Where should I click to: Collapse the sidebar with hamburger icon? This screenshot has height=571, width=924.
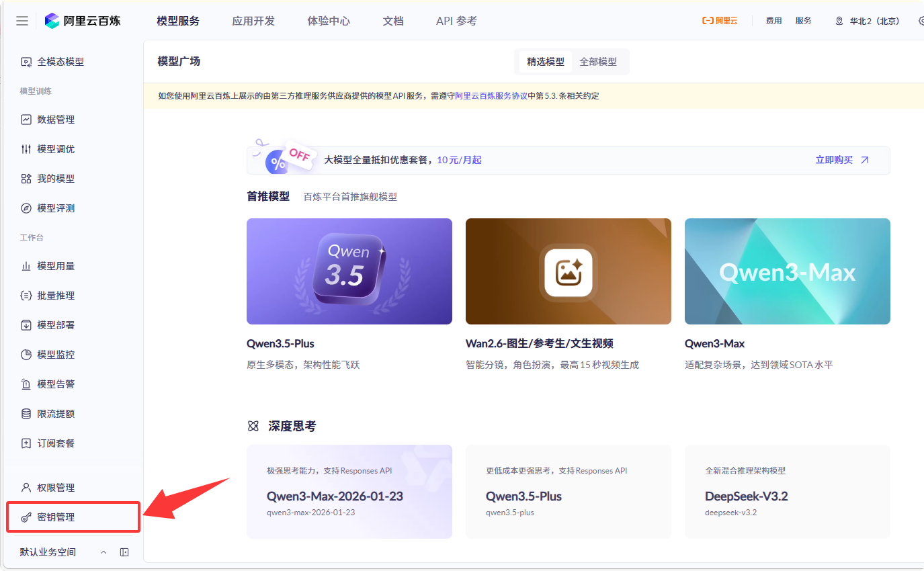coord(22,20)
